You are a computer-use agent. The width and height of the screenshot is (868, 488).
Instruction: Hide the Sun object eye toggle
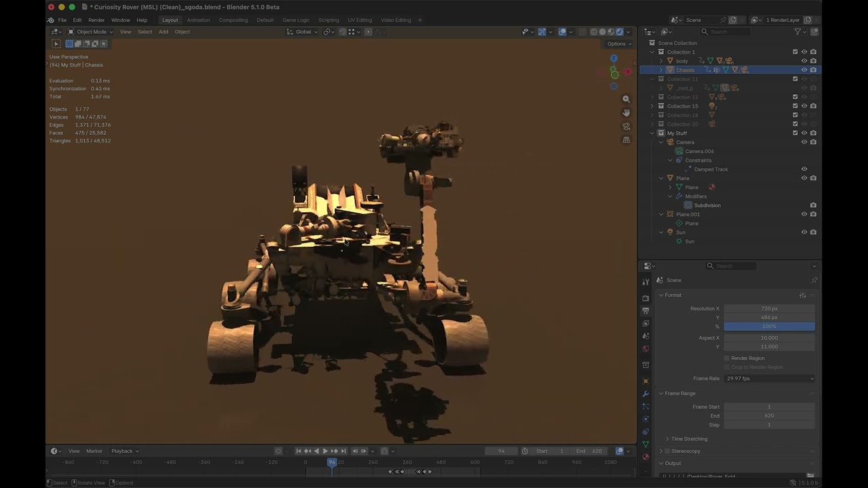[804, 232]
